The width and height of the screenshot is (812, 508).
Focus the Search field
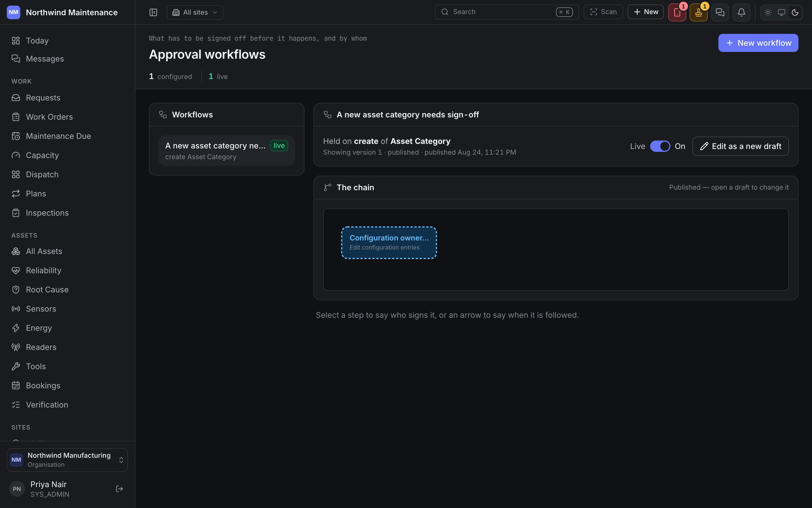pyautogui.click(x=507, y=12)
